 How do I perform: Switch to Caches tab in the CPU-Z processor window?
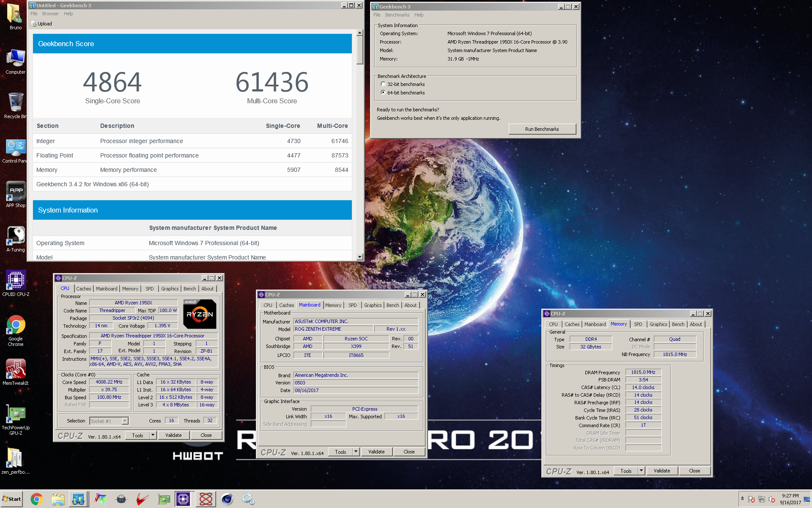(84, 289)
